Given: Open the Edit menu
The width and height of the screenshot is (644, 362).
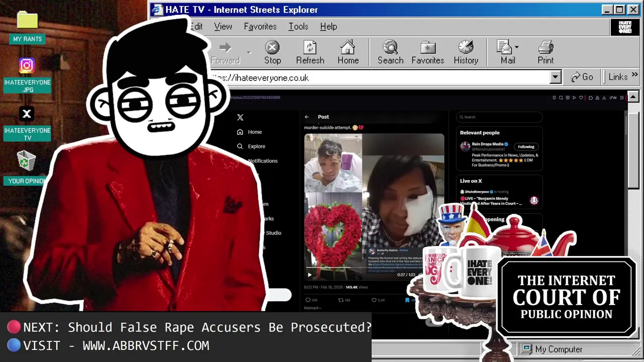Looking at the screenshot, I should click(196, 27).
